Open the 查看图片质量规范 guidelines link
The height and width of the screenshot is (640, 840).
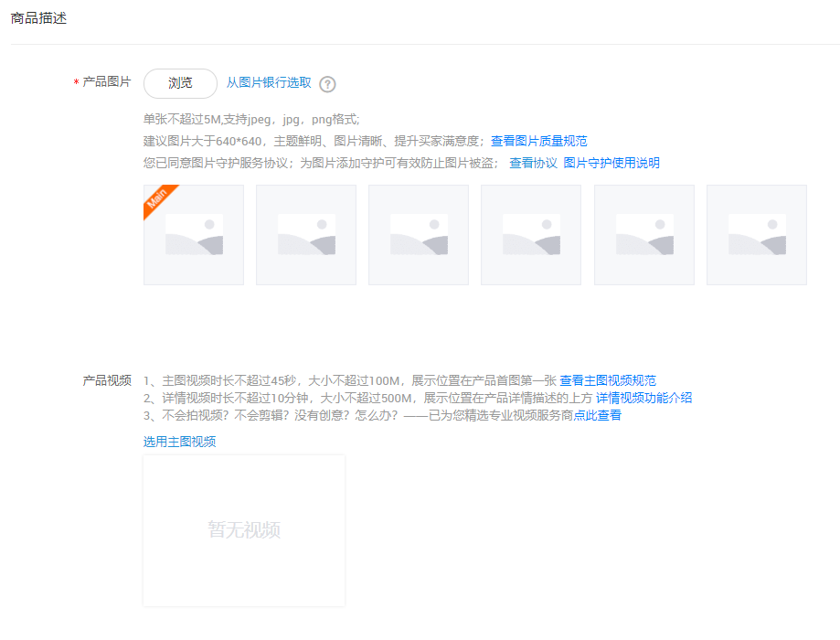pyautogui.click(x=541, y=141)
